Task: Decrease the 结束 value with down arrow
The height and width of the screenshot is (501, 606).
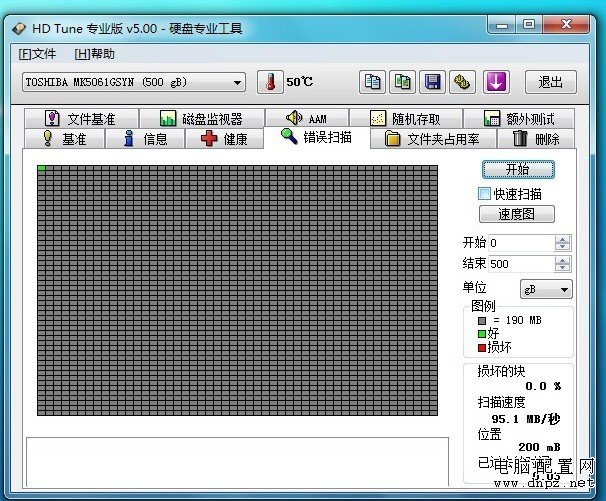Action: [x=562, y=268]
